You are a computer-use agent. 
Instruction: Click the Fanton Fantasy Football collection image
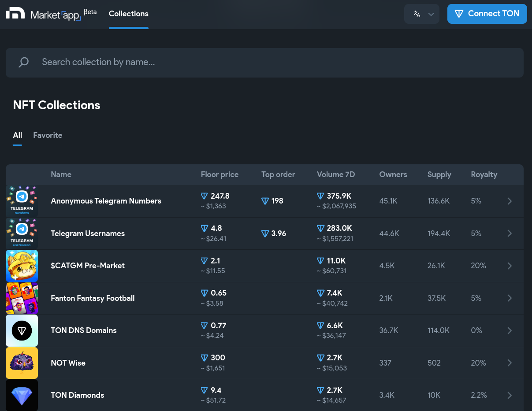coord(22,298)
